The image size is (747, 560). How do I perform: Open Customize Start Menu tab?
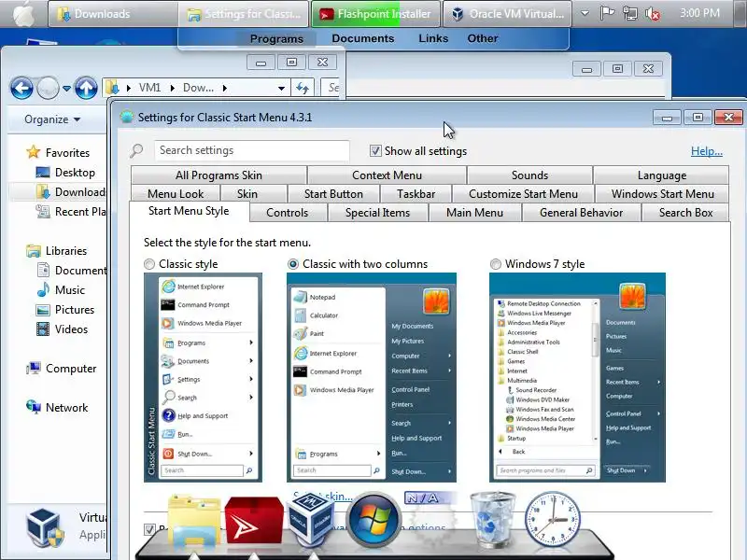point(523,194)
